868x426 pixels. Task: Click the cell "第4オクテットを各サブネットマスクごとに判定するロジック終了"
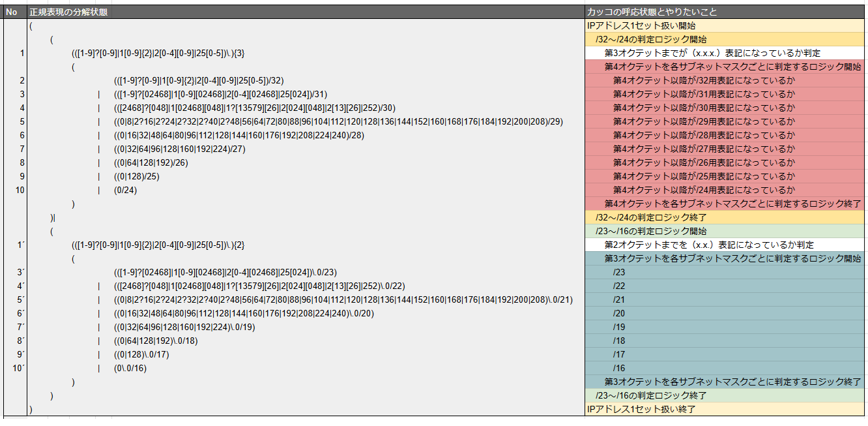pos(725,204)
